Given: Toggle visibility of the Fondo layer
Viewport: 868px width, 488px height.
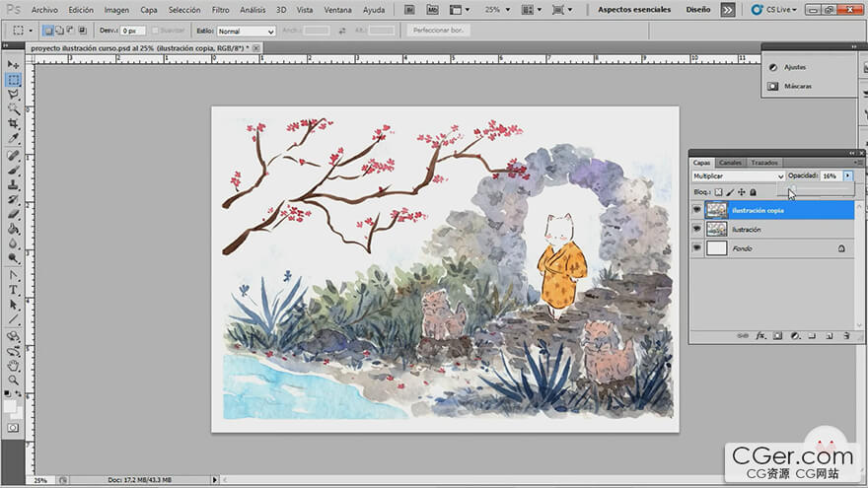Looking at the screenshot, I should [x=696, y=248].
